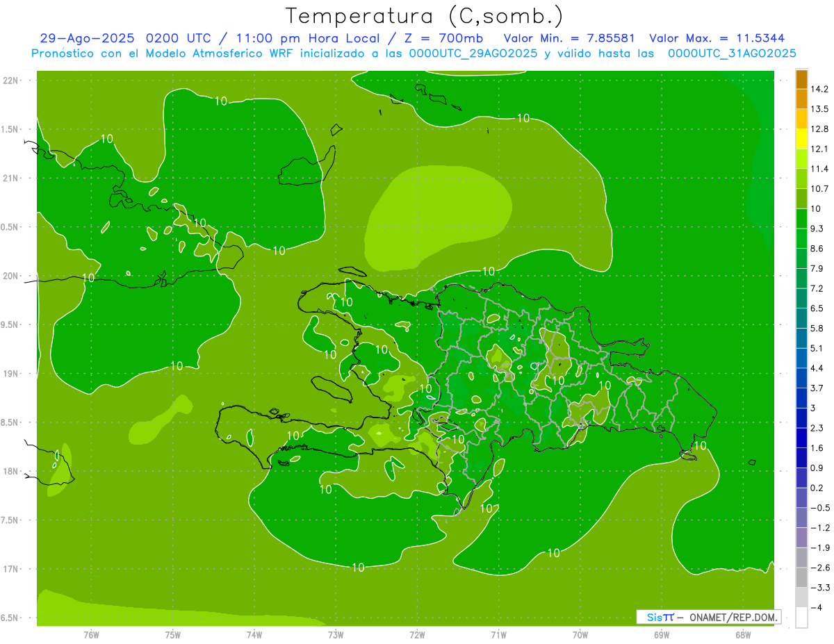Select the "70W" longitude label
The image size is (834, 644).
click(580, 634)
